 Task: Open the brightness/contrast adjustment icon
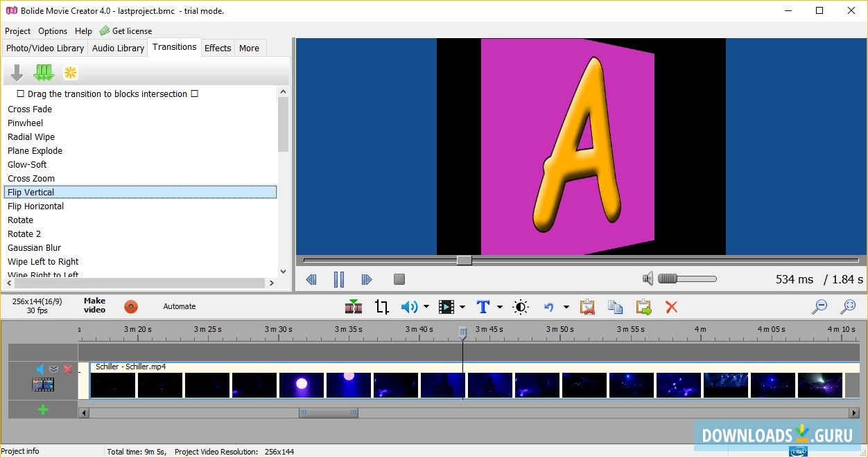tap(521, 307)
